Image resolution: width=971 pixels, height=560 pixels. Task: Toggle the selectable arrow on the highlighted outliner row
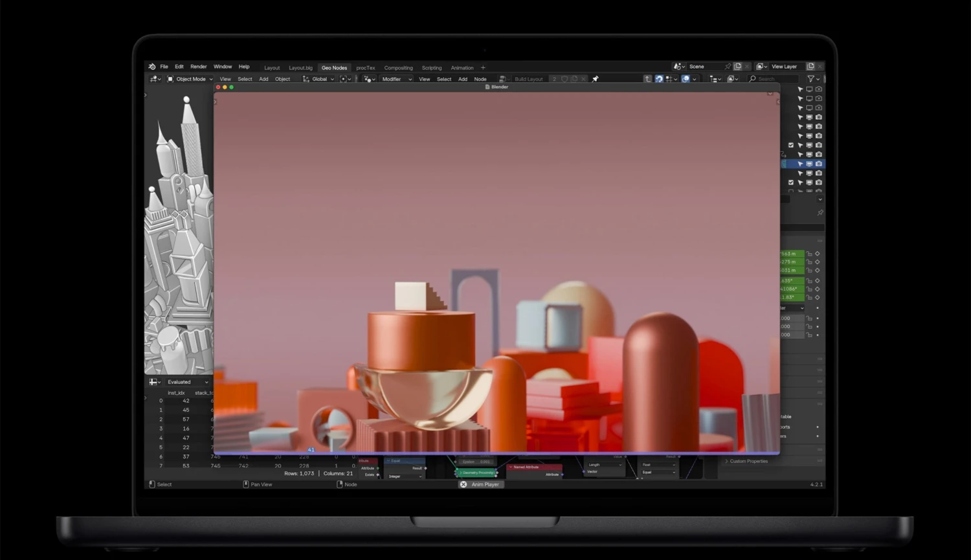[x=800, y=164]
